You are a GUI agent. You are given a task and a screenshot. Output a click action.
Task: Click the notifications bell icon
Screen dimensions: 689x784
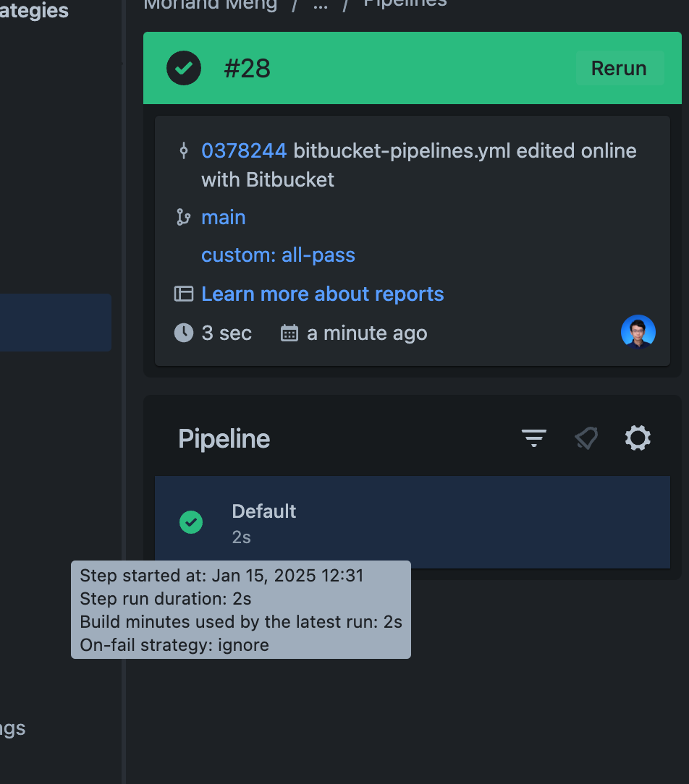coord(586,438)
